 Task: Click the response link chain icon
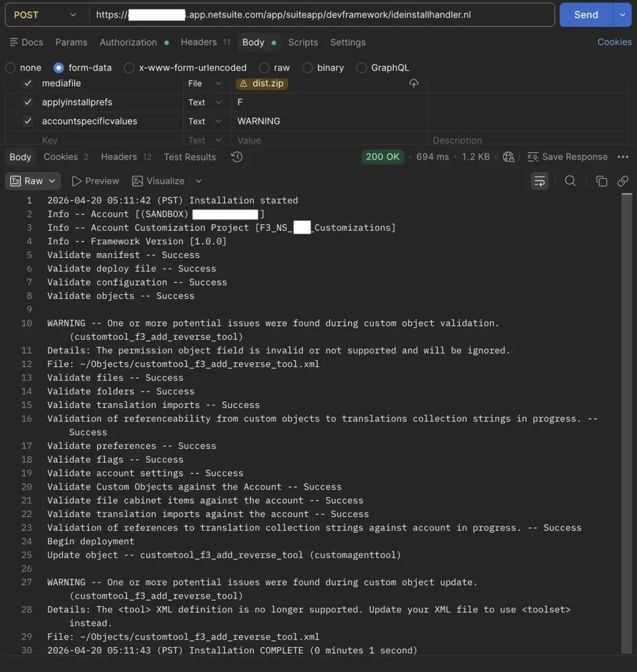(x=623, y=181)
